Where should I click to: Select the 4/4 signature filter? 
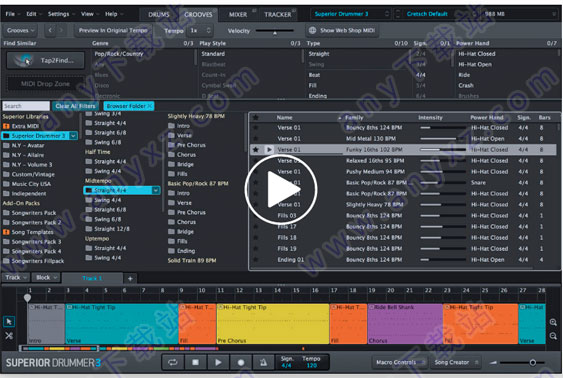point(420,75)
